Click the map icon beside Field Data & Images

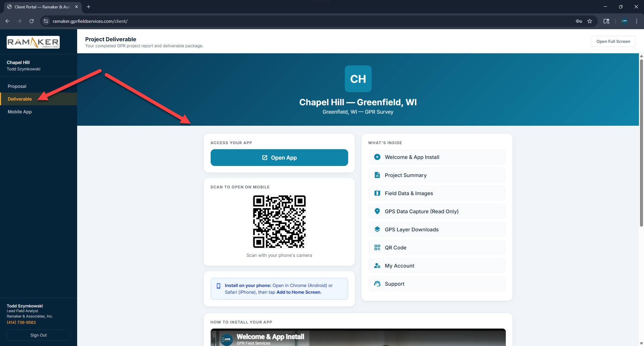point(377,193)
